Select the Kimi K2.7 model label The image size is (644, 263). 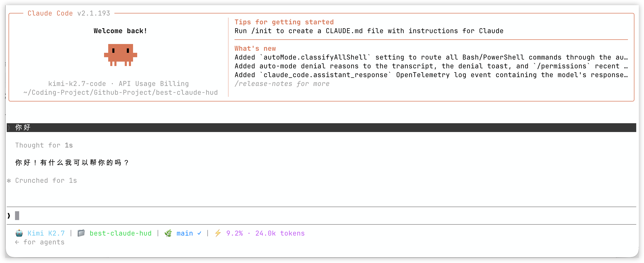click(46, 233)
